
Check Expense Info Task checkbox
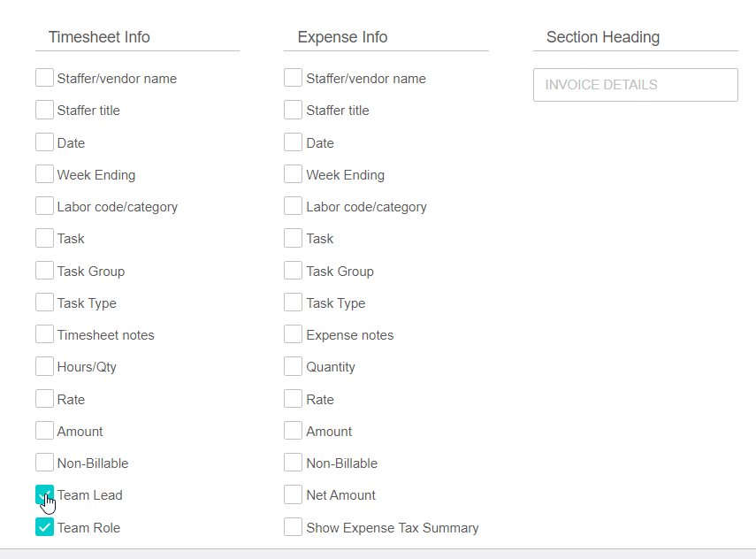(294, 238)
